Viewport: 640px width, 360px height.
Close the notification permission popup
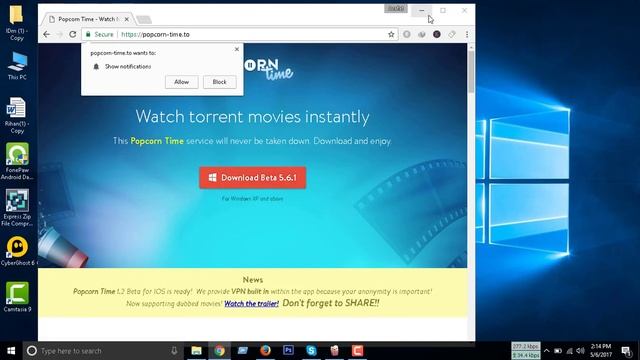coord(237,49)
